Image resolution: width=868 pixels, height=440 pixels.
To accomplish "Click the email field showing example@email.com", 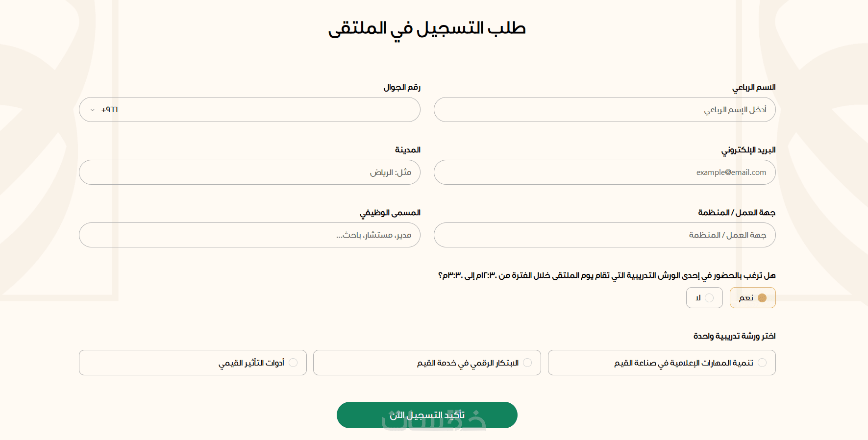I will coord(604,172).
